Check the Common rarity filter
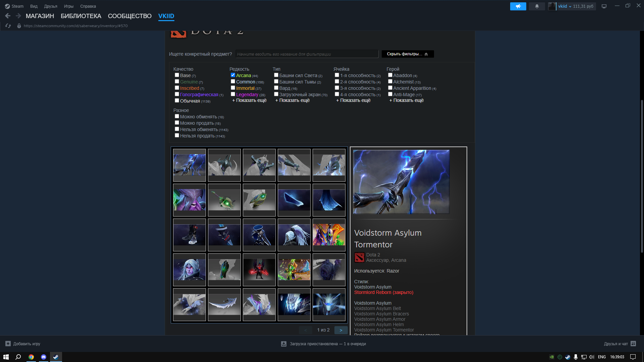Viewport: 644px width, 362px height. coord(233,81)
